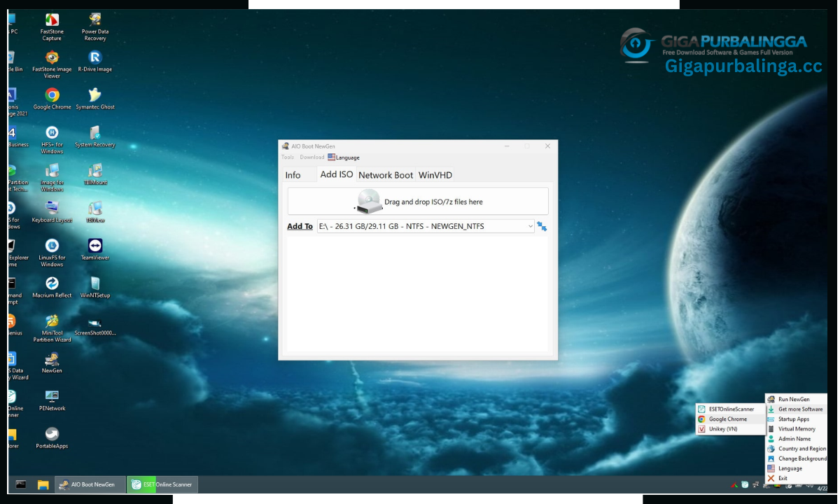Viewport: 840px width, 504px height.
Task: Open FastStone Capture desktop icon
Action: point(52,27)
